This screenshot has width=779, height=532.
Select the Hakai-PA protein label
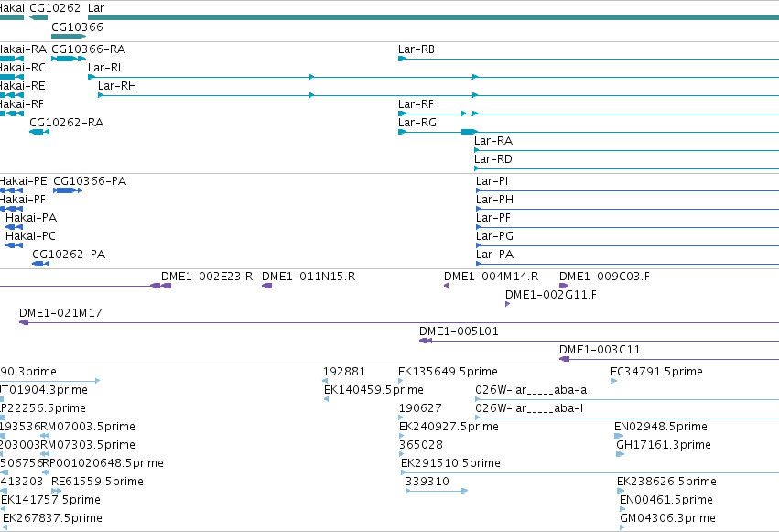pyautogui.click(x=31, y=218)
